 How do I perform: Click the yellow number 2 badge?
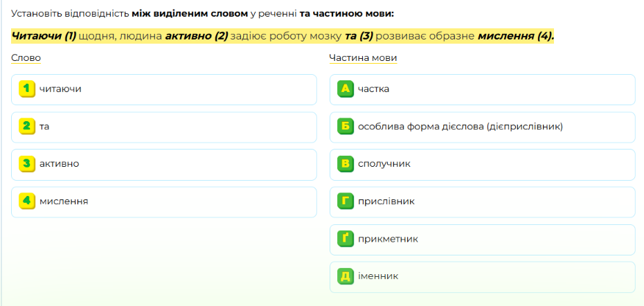click(27, 127)
